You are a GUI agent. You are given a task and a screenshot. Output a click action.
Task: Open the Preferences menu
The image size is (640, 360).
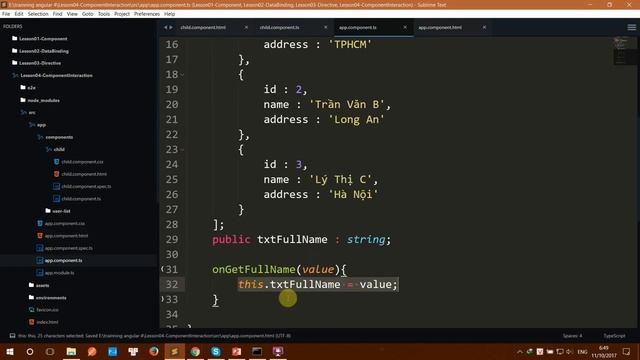click(x=147, y=14)
